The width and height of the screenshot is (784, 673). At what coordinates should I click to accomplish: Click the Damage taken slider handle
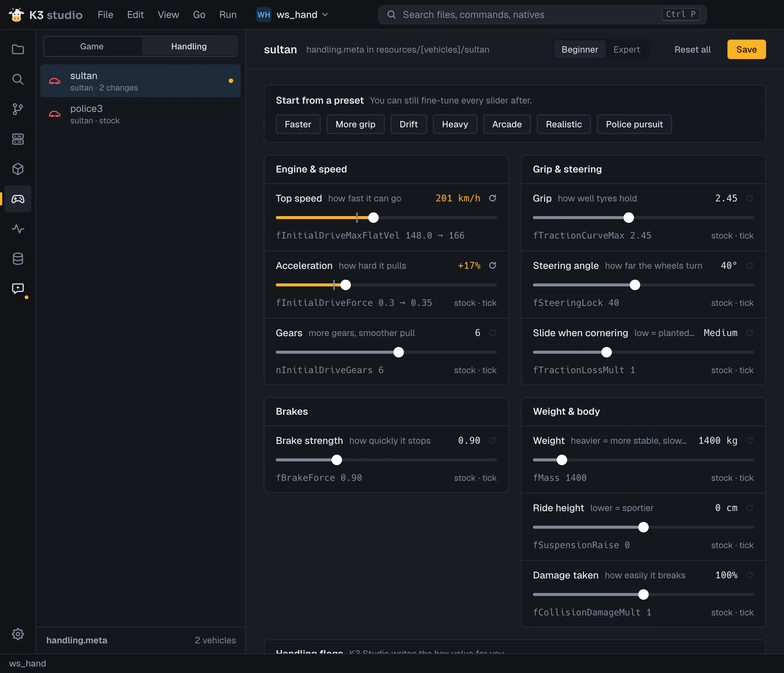643,595
